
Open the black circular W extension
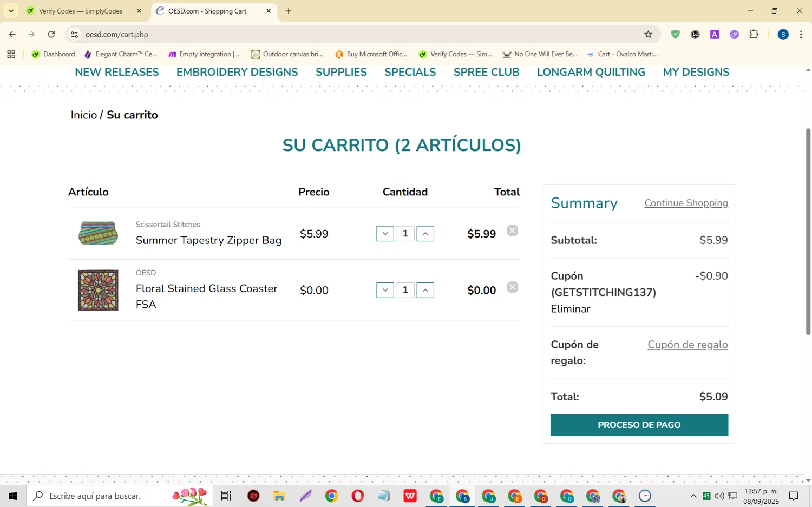pyautogui.click(x=695, y=34)
